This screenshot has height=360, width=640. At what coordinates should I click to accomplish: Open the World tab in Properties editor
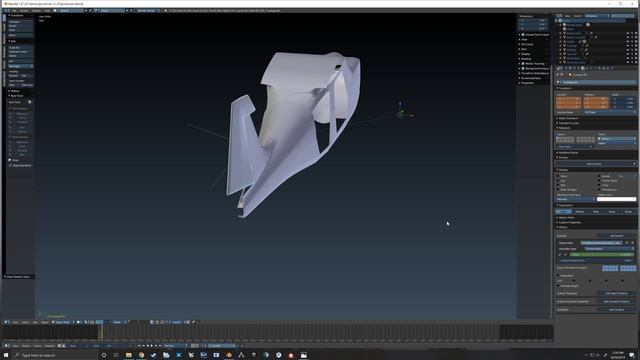578,68
